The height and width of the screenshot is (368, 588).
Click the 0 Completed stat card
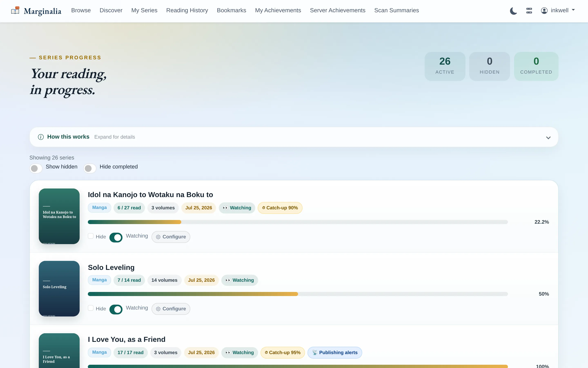click(x=536, y=66)
